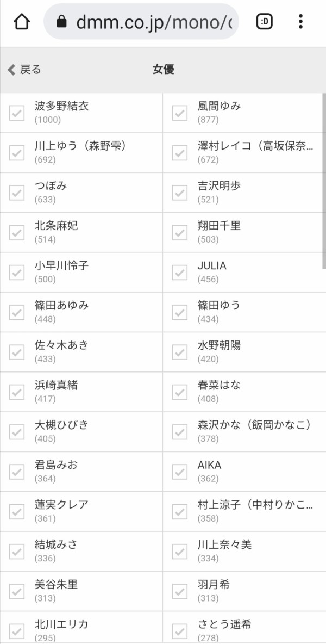Image resolution: width=326 pixels, height=644 pixels.
Task: Check the 吉沢明歩 checkbox
Action: pyautogui.click(x=180, y=193)
